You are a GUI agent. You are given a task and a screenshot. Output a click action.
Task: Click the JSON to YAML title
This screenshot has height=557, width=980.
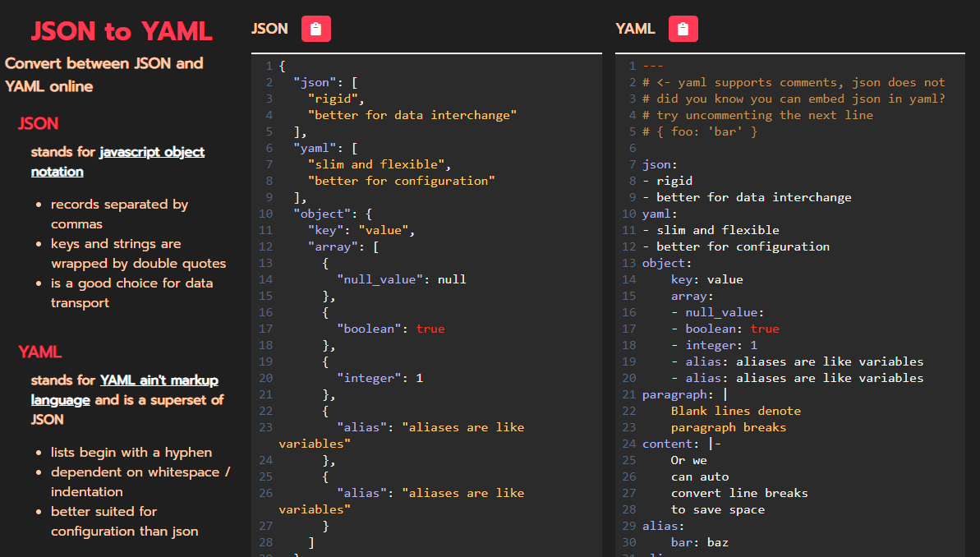coord(122,31)
